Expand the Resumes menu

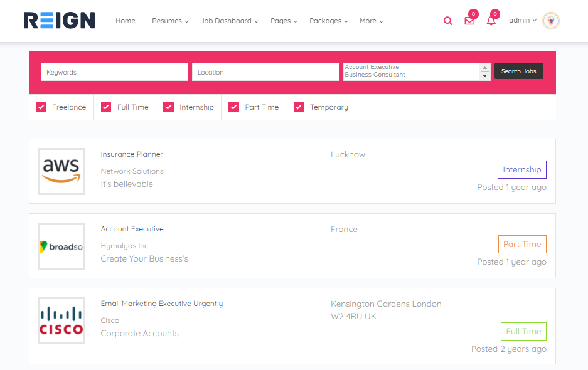tap(170, 21)
